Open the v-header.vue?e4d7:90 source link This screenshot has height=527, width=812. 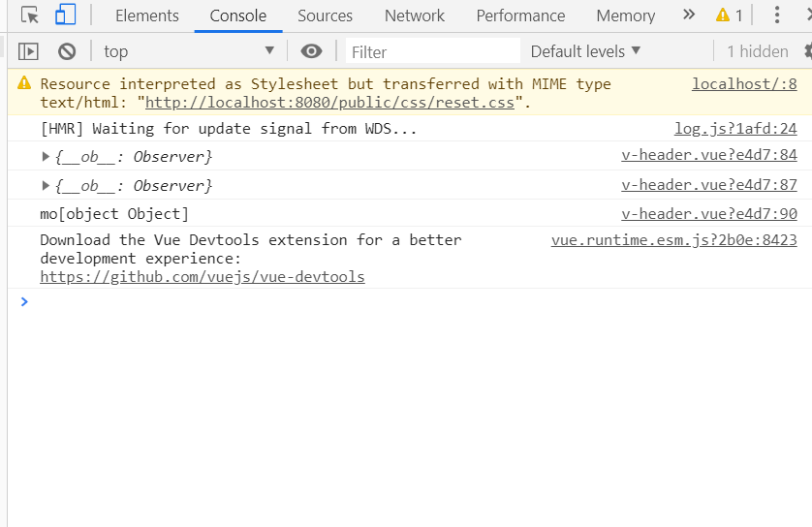click(709, 214)
